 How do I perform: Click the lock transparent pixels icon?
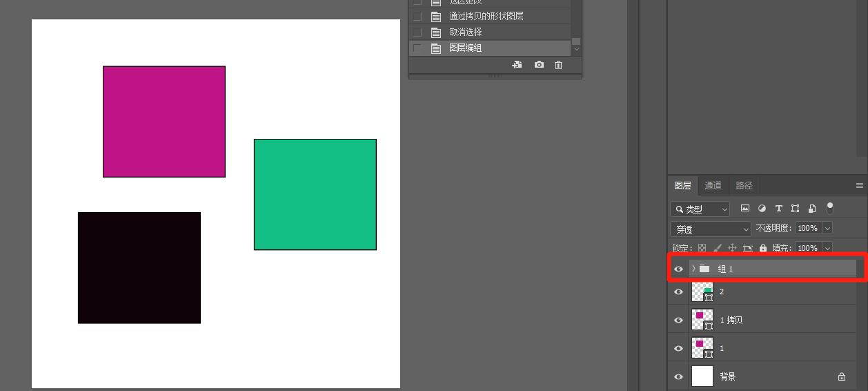tap(702, 248)
